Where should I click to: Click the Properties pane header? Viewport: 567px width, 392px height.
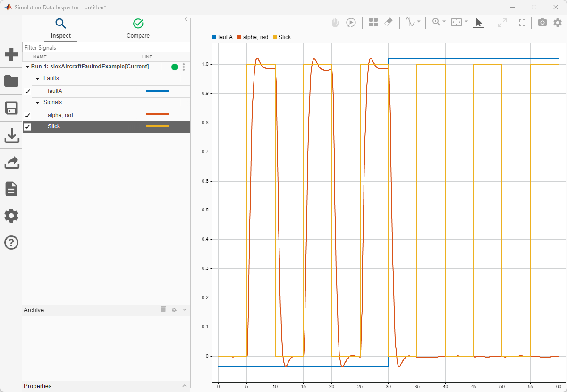tap(106, 386)
